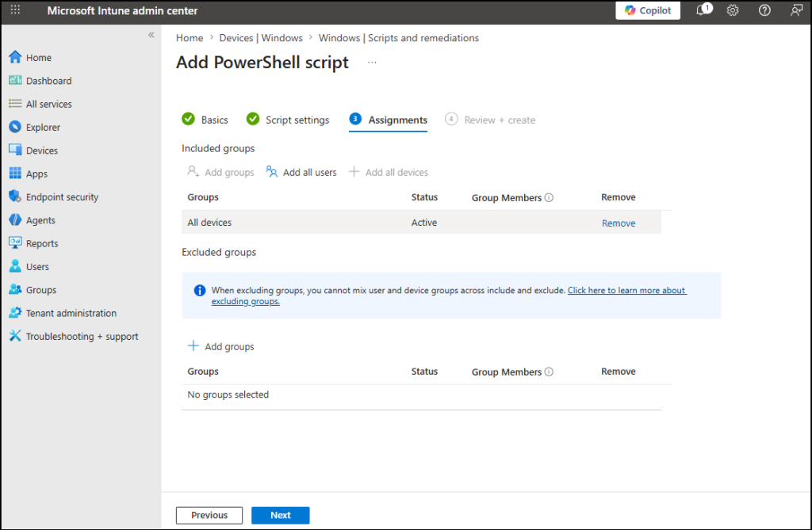Open the help question mark icon
Image resolution: width=812 pixels, height=530 pixels.
(764, 10)
